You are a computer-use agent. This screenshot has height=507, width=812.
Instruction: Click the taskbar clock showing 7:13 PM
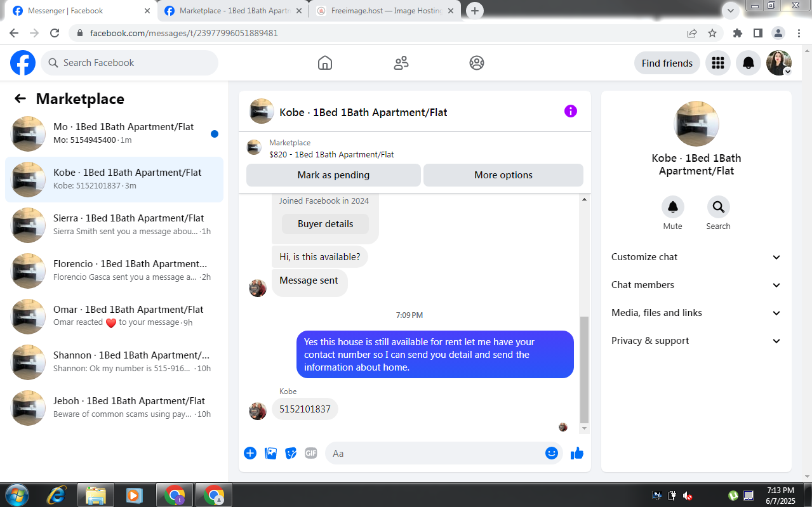780,495
